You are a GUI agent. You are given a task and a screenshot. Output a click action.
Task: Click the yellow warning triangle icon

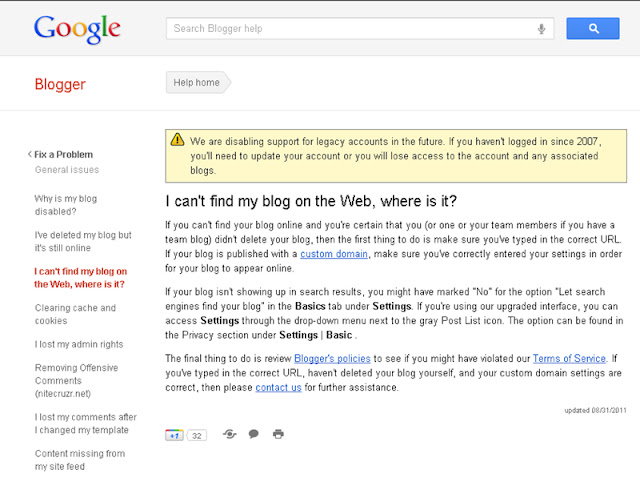click(x=178, y=140)
